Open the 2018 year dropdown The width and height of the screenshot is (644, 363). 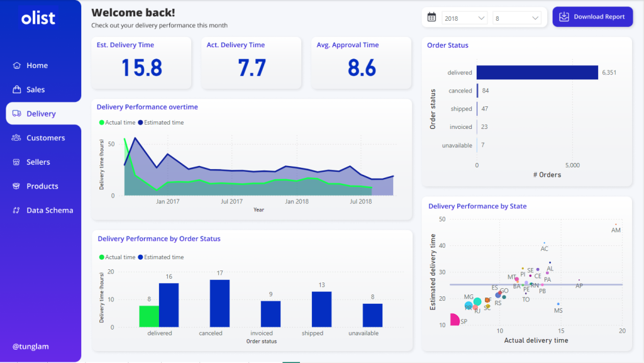pos(464,18)
